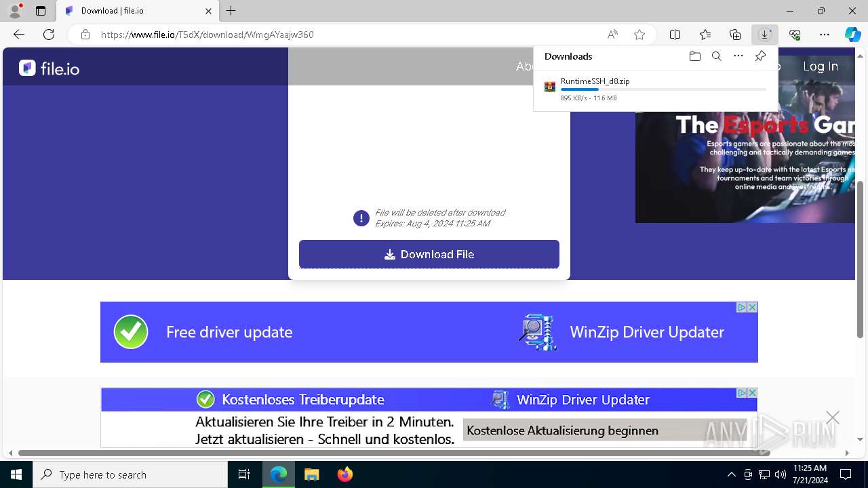Image resolution: width=868 pixels, height=488 pixels.
Task: Click Log In link
Action: coord(821,66)
